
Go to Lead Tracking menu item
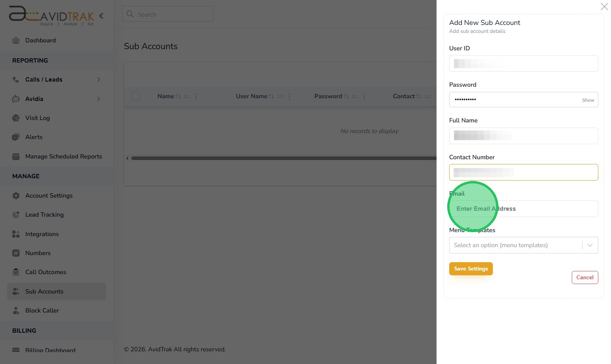click(44, 215)
